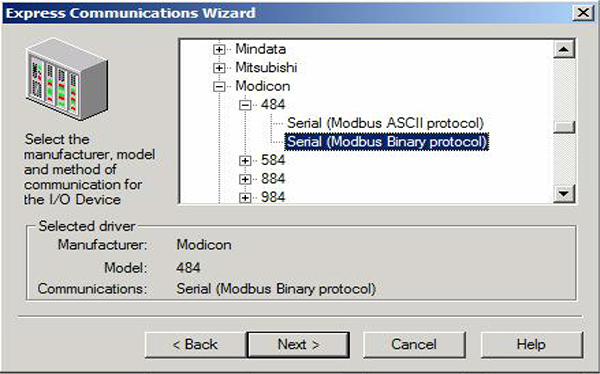Viewport: 600px width, 374px height.
Task: Select the Mindata manufacturer label
Action: coord(260,49)
